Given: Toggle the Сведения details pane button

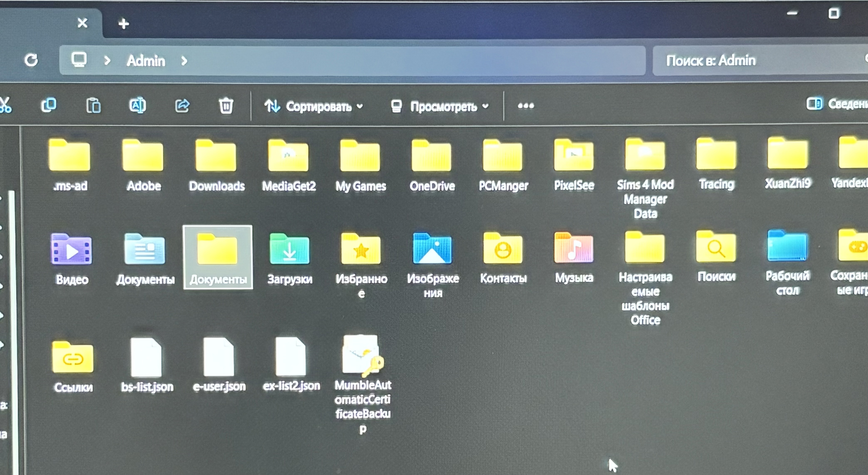Looking at the screenshot, I should [837, 104].
